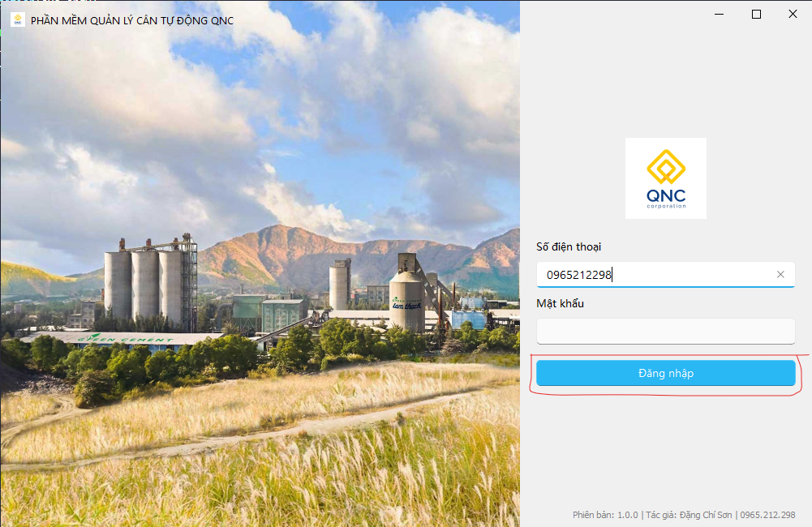Clear the phone number with the X icon
Image resolution: width=812 pixels, height=527 pixels.
[780, 274]
